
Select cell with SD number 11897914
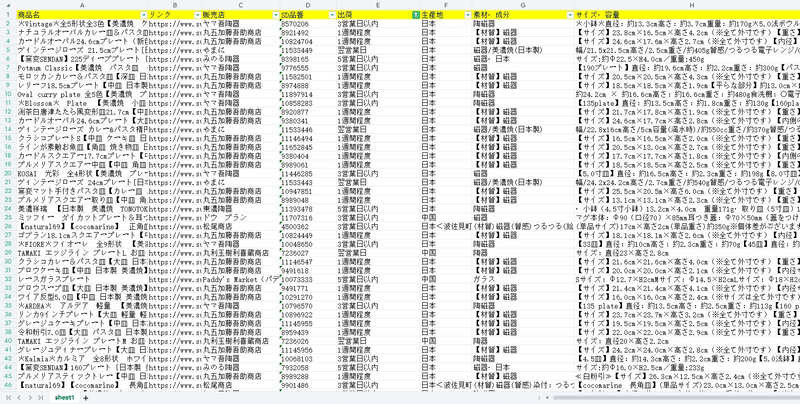pos(309,94)
